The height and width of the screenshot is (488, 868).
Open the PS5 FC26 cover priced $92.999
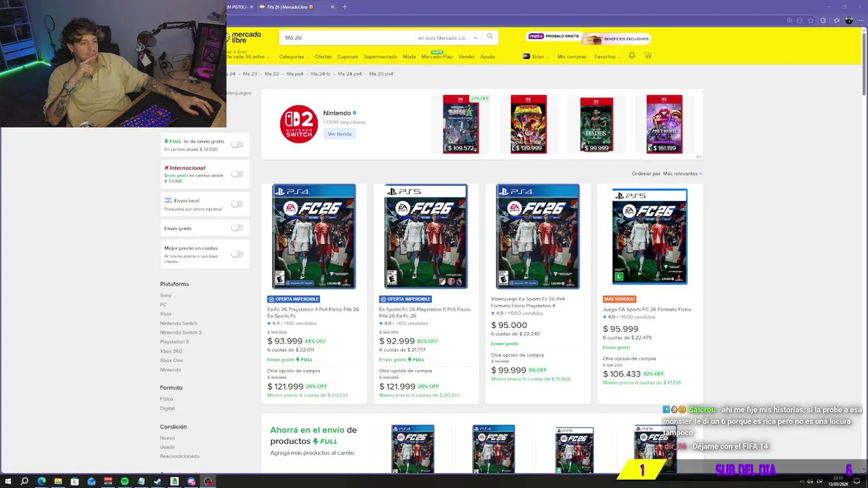pos(426,237)
